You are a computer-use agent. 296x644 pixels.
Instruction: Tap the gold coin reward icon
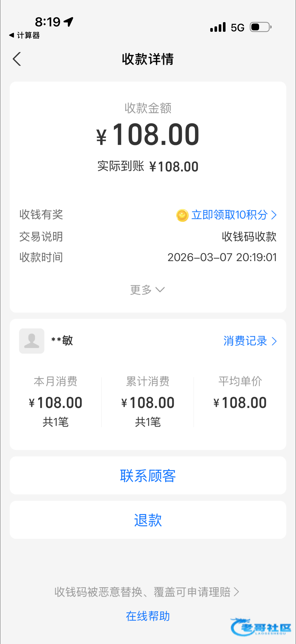[x=182, y=215]
